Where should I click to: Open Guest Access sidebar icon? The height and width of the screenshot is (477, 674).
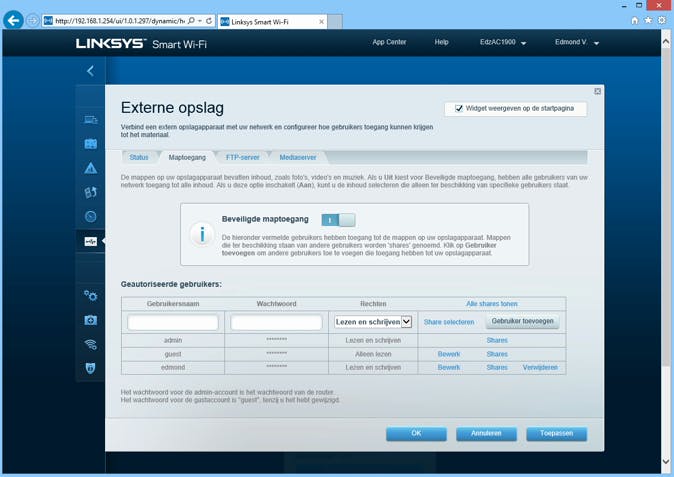[x=91, y=144]
